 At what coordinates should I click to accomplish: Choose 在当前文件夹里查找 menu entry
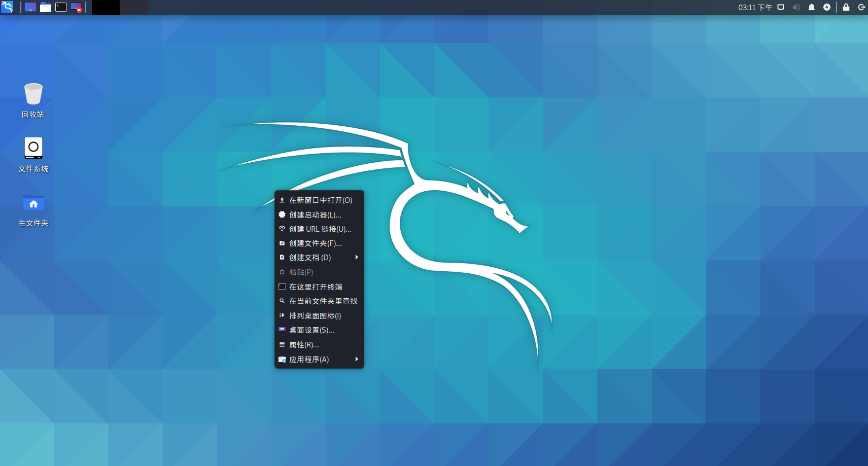click(x=319, y=301)
